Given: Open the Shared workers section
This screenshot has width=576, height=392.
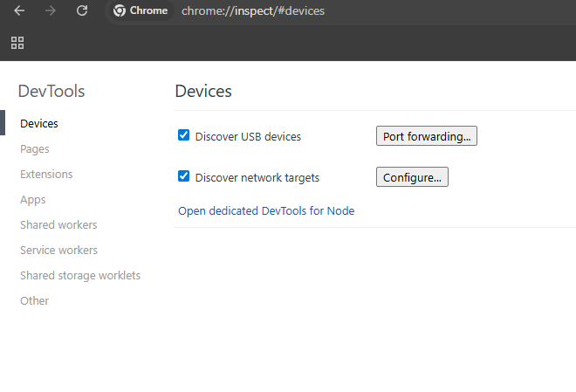Looking at the screenshot, I should coord(58,225).
